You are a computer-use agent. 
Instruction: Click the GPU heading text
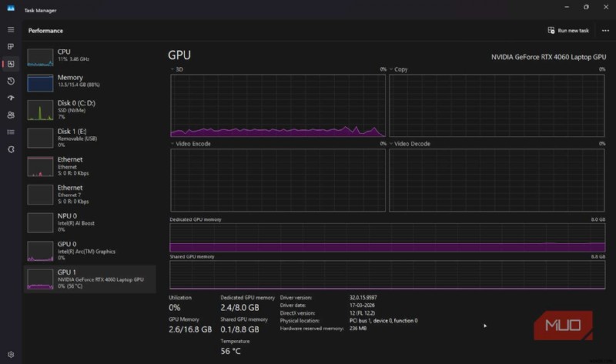[x=179, y=55]
